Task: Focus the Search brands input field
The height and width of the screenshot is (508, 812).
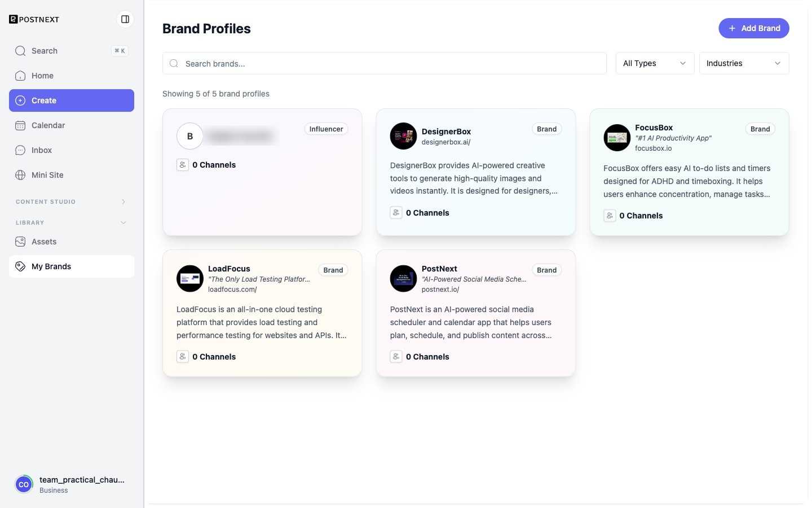Action: [x=385, y=63]
